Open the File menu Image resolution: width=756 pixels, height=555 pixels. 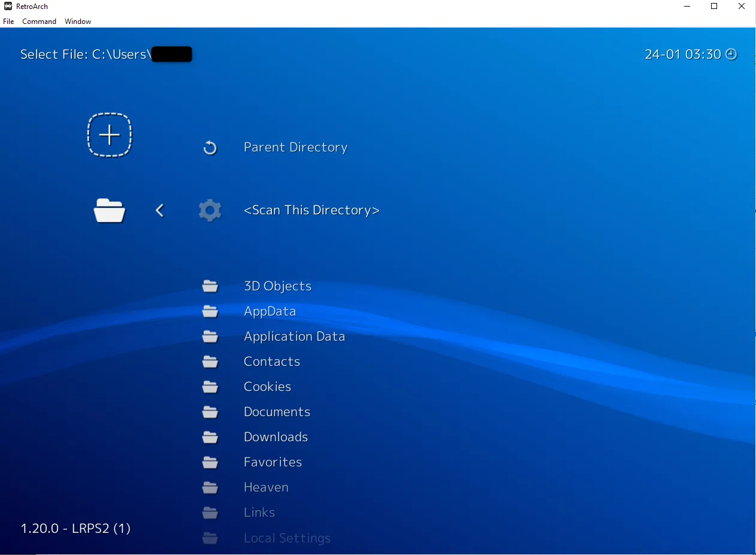pos(8,22)
